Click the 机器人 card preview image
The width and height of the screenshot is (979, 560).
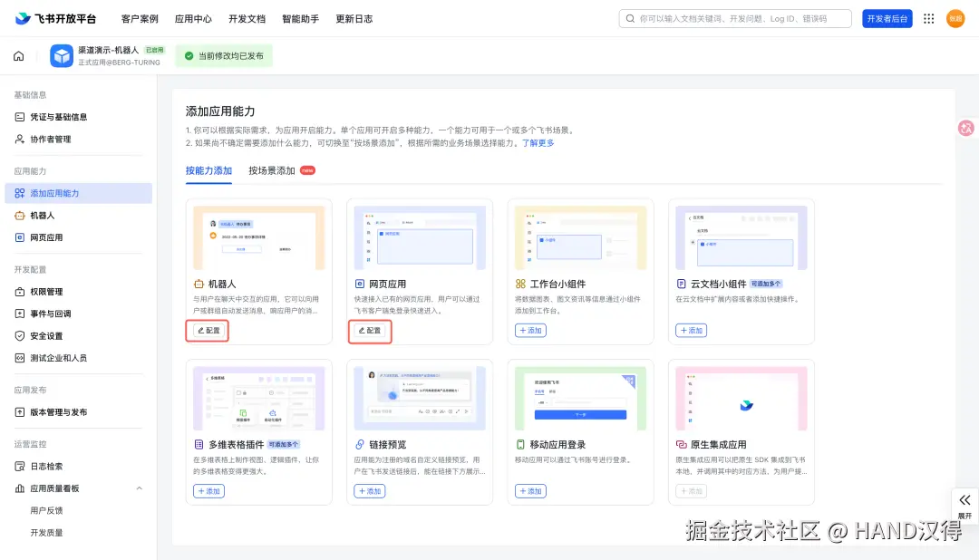coord(259,237)
